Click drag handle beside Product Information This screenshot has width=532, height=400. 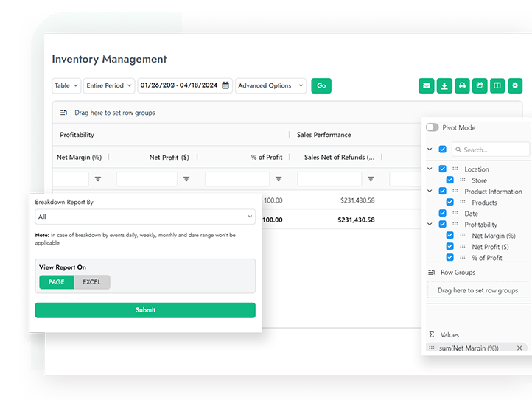pyautogui.click(x=455, y=191)
